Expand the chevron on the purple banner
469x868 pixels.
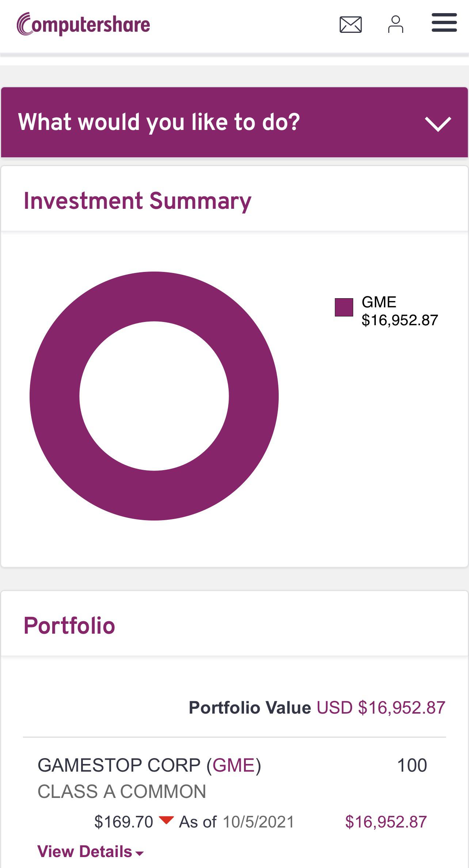(x=438, y=123)
